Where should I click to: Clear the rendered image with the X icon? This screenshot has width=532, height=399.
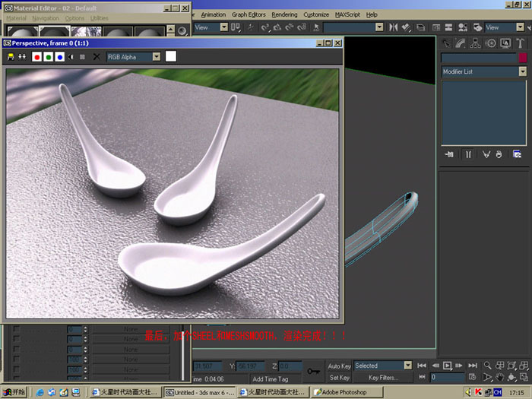click(x=97, y=57)
